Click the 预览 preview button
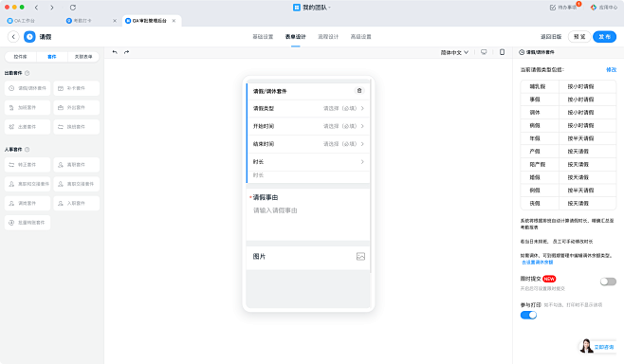Screen dimensions: 624x364 pyautogui.click(x=579, y=37)
